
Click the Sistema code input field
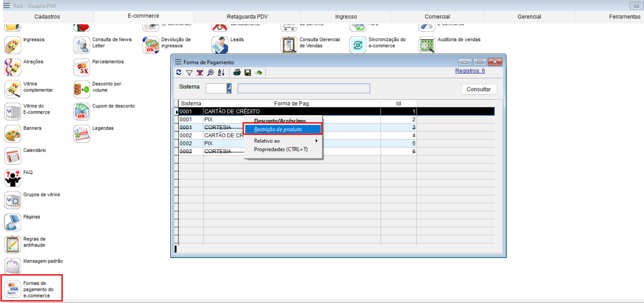coord(216,88)
